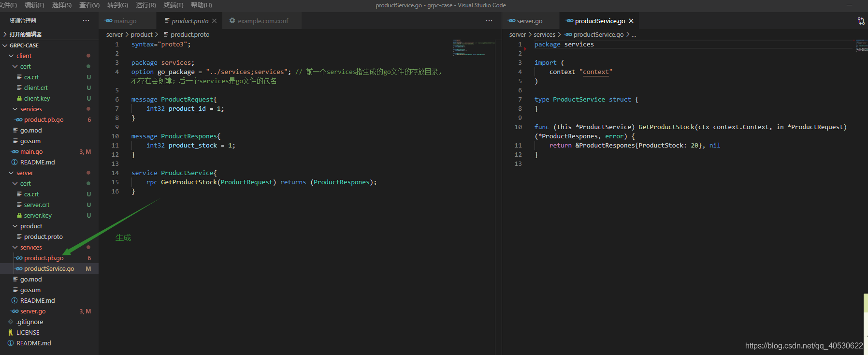Click the file icon in product.proto breadcrumb

166,34
